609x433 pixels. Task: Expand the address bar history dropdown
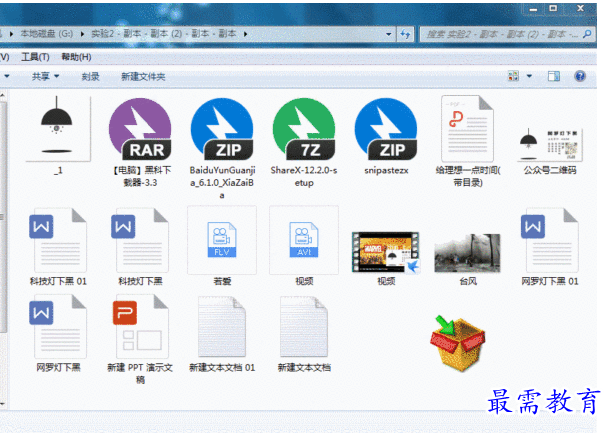[388, 34]
